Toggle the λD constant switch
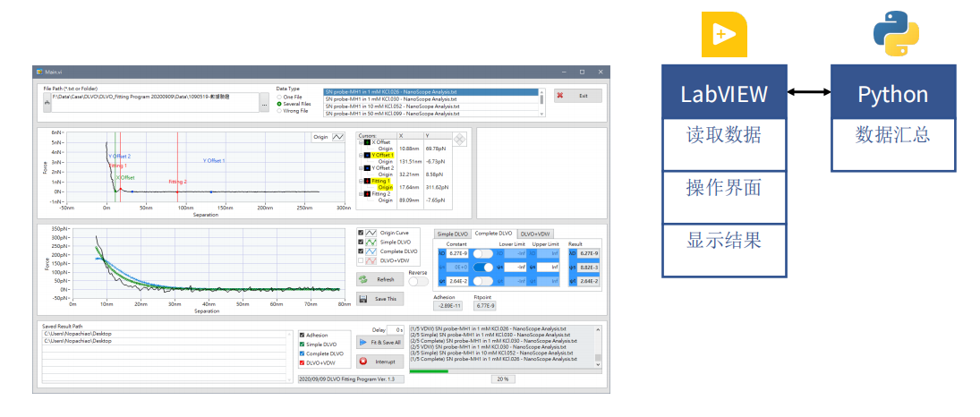Screen dimensions: 980x417 (x=483, y=253)
